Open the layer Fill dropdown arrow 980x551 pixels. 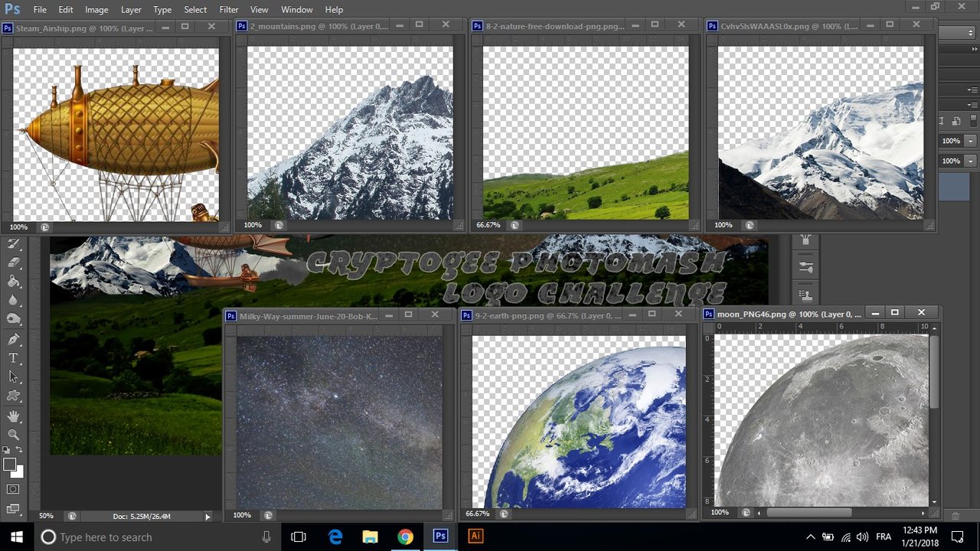pyautogui.click(x=971, y=161)
